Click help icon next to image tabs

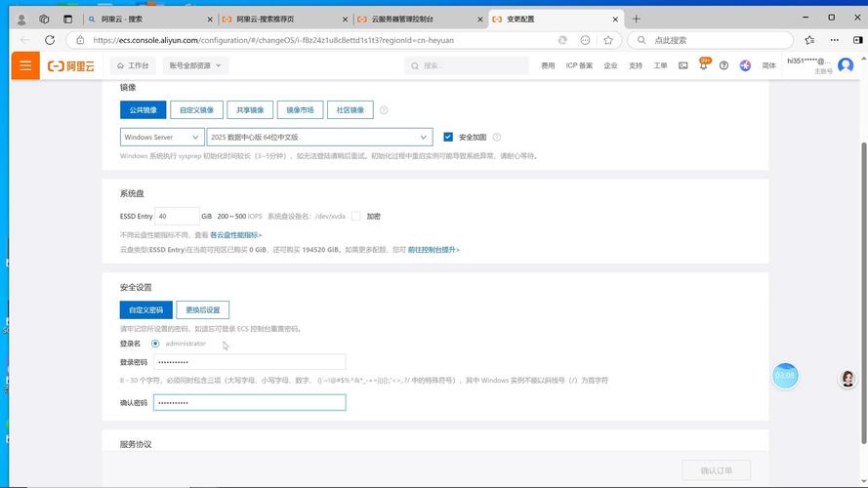click(x=384, y=110)
